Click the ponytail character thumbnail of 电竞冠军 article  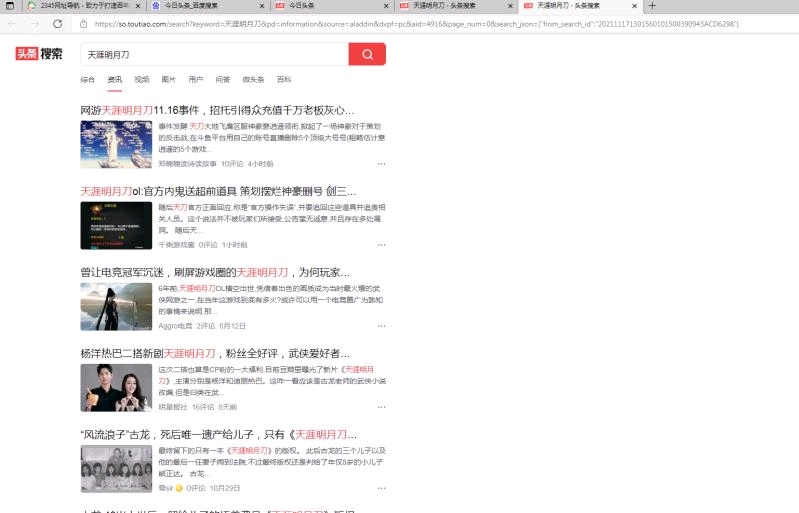[116, 306]
